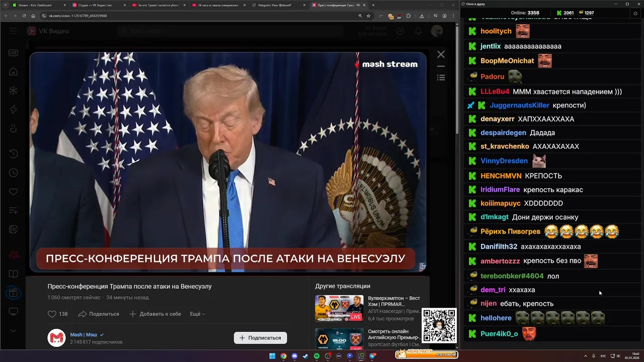This screenshot has height=362, width=644.
Task: Open the browser downloads icon
Action: click(422, 16)
